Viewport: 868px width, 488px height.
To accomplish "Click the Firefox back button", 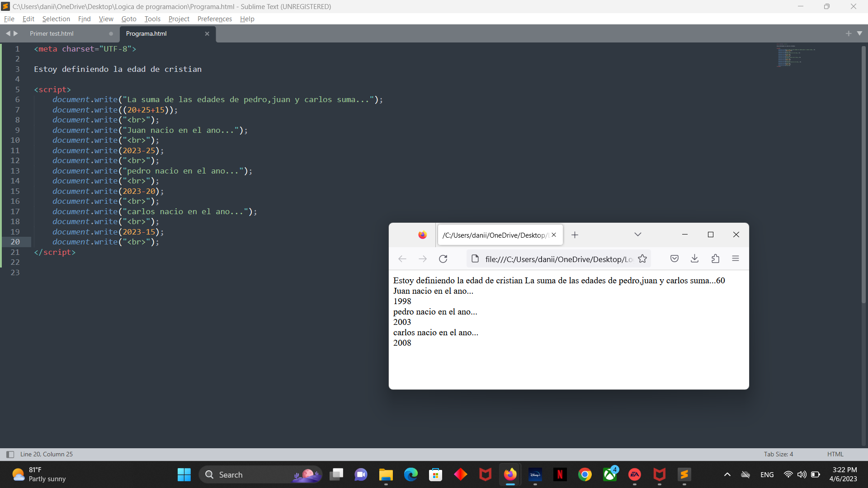I will (x=402, y=259).
